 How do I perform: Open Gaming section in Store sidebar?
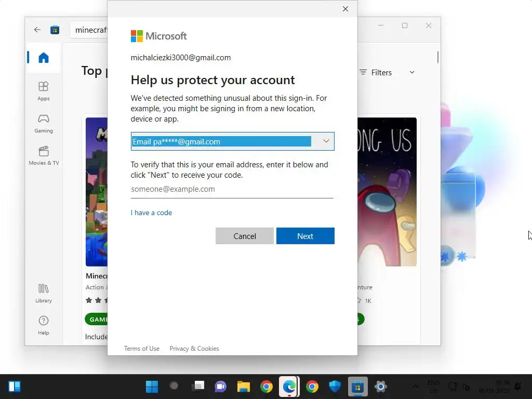[44, 124]
